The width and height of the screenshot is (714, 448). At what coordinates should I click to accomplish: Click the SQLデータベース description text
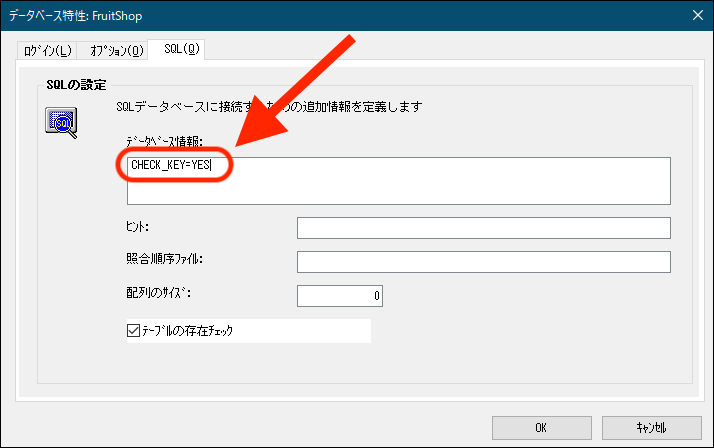click(270, 106)
